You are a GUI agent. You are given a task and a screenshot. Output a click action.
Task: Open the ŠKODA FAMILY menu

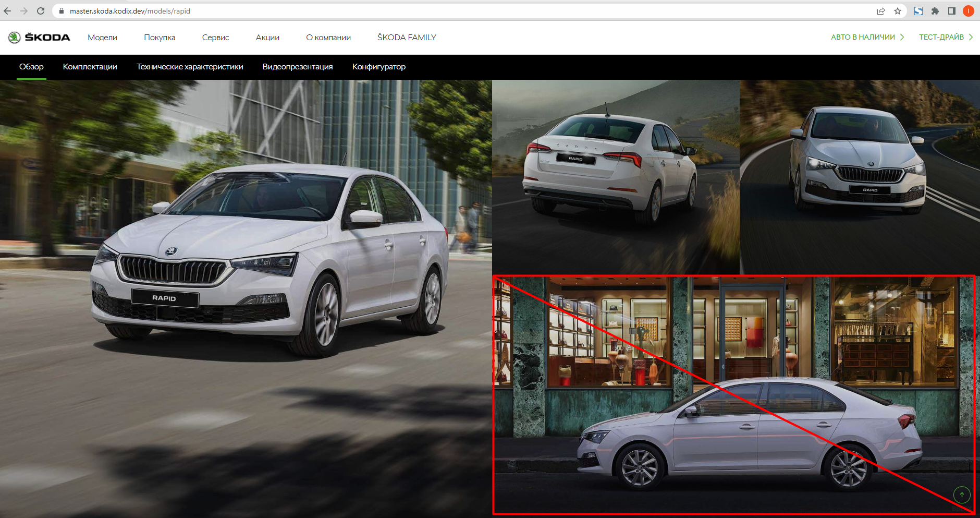407,38
